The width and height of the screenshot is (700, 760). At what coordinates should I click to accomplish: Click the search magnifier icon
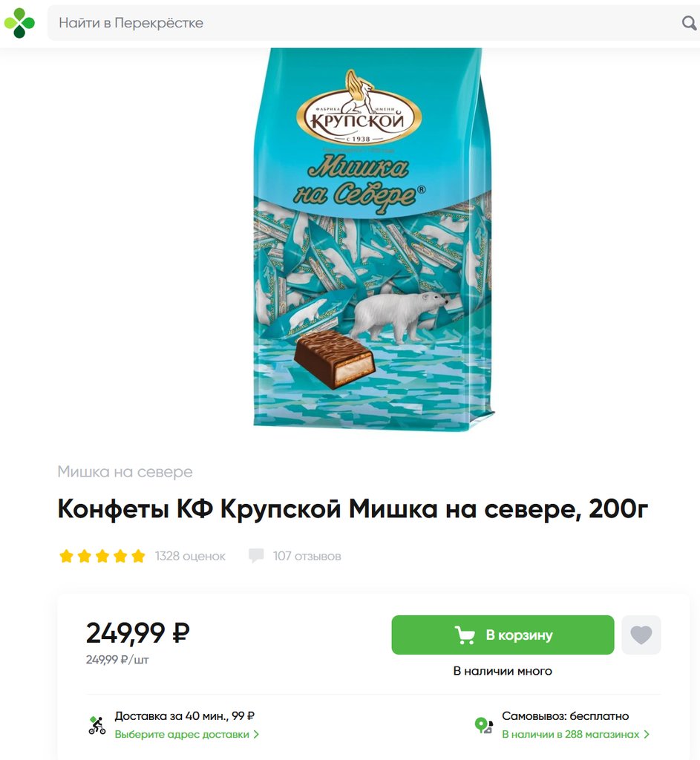689,23
